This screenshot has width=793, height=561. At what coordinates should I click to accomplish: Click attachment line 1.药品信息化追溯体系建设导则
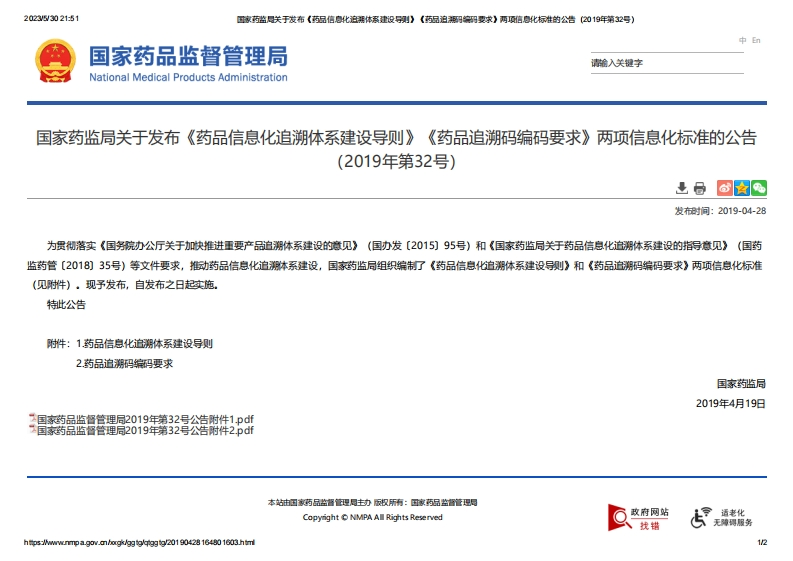tap(144, 344)
